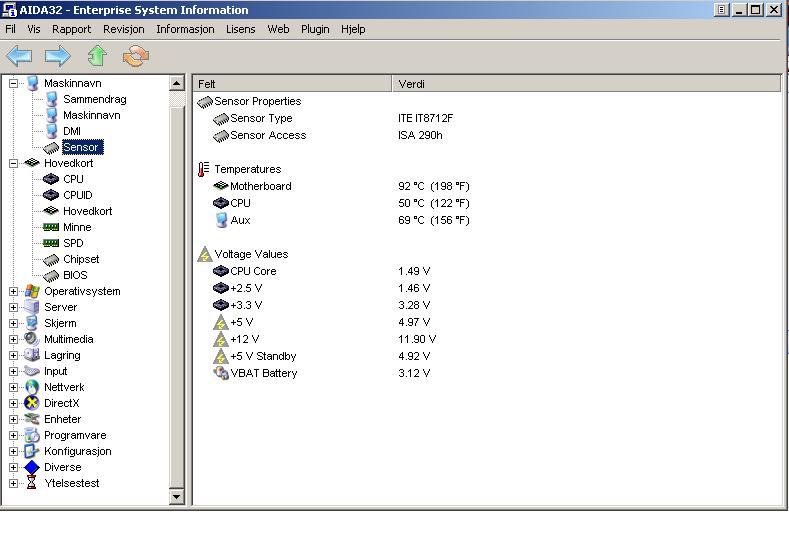The height and width of the screenshot is (554, 789).
Task: Go back with the left arrow toolbar icon
Action: 20,56
